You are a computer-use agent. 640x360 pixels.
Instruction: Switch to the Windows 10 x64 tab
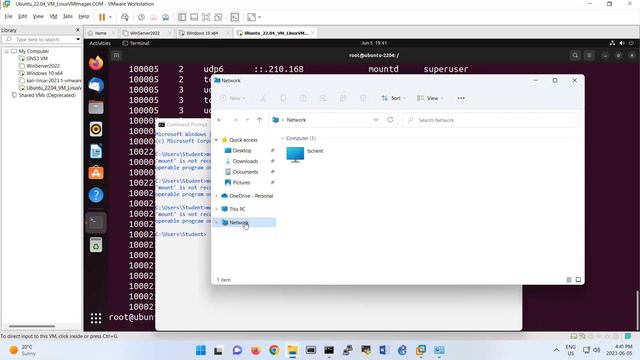coord(202,33)
